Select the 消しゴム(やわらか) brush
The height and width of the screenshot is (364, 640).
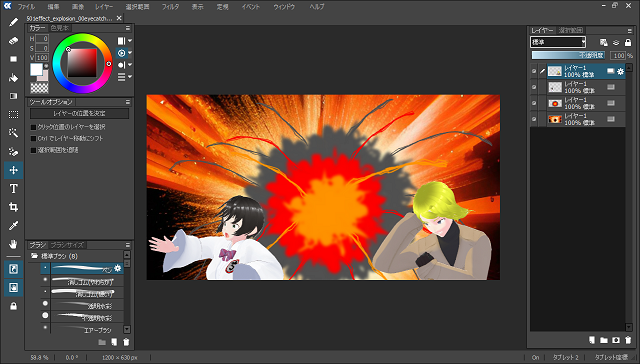82,281
